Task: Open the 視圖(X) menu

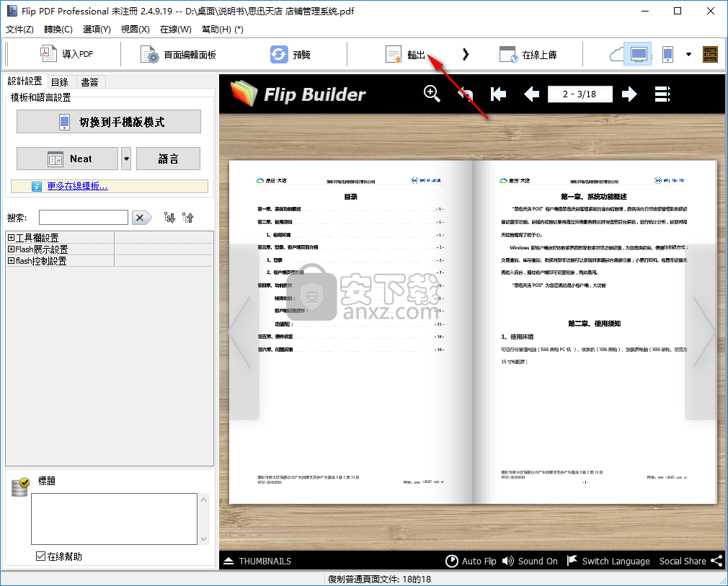Action: (x=135, y=30)
